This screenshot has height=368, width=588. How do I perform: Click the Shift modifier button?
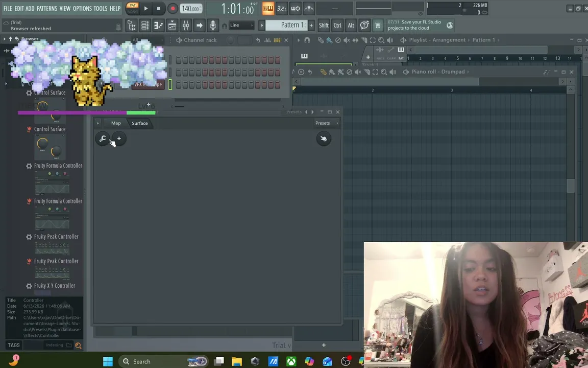click(324, 25)
